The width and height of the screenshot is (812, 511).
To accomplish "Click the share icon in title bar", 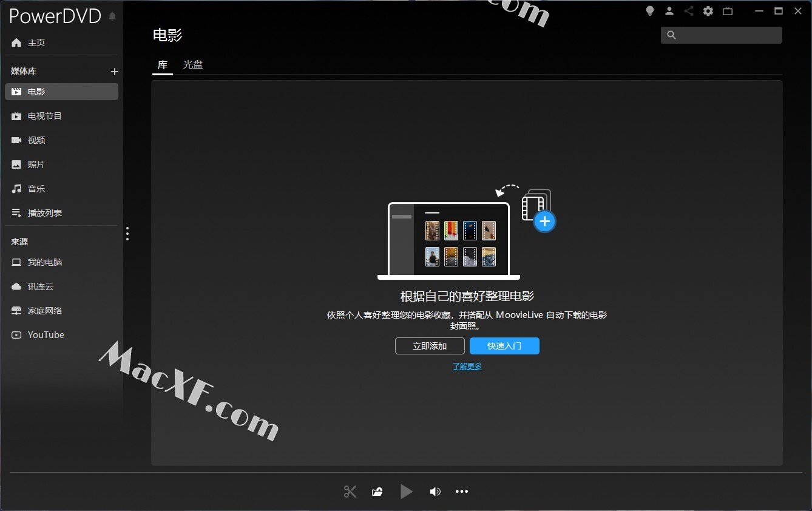I will [689, 11].
